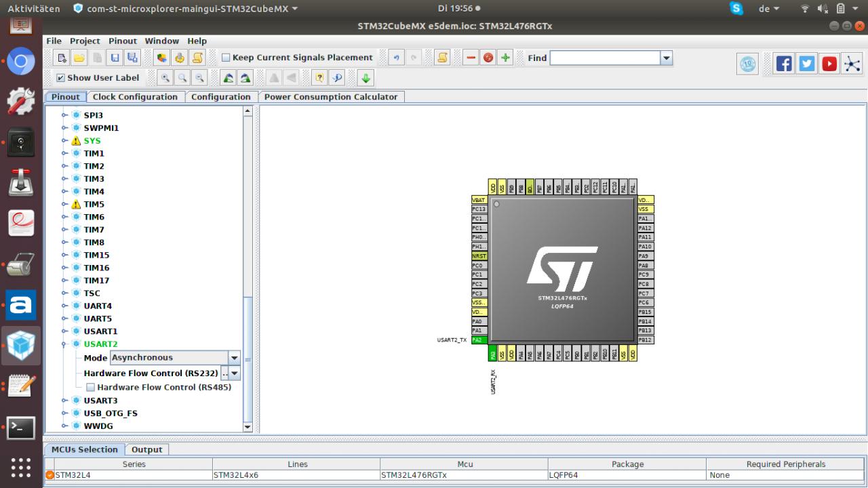Collapse the USART2 tree node
Screen dimensions: 868x488
pyautogui.click(x=65, y=344)
